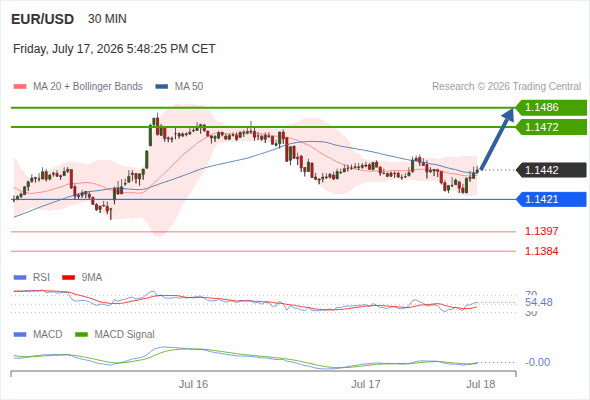Click the 9MA legend label

92,278
